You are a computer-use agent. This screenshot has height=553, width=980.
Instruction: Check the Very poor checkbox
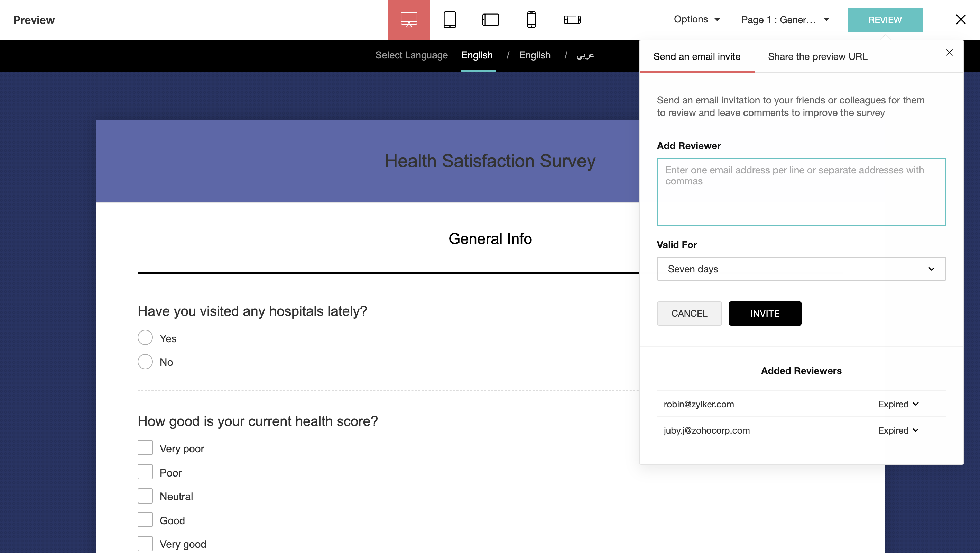(x=145, y=448)
